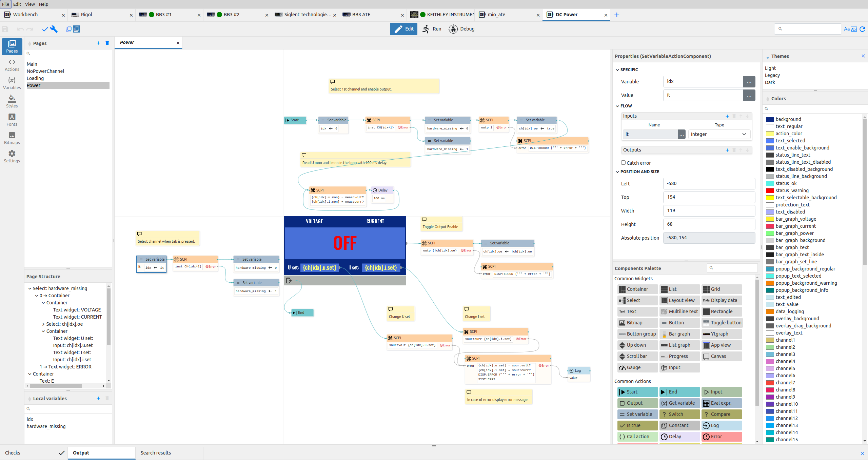Collapse the 0 → Container tree node
Image resolution: width=868 pixels, height=464 pixels.
37,296
